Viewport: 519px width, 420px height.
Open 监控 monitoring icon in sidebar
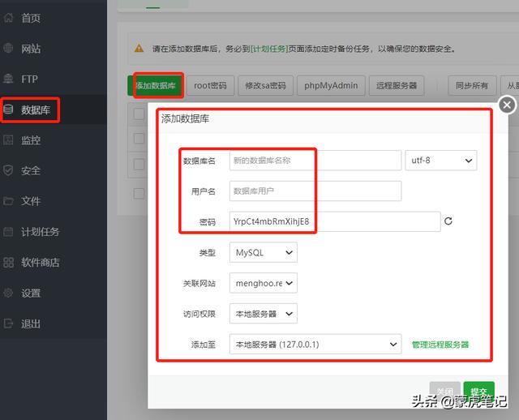[9, 140]
